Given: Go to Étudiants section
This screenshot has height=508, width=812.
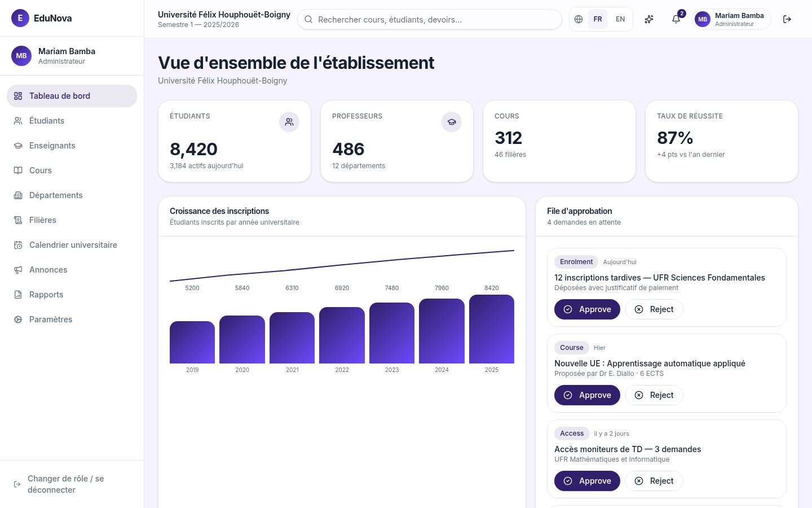Looking at the screenshot, I should [x=72, y=121].
